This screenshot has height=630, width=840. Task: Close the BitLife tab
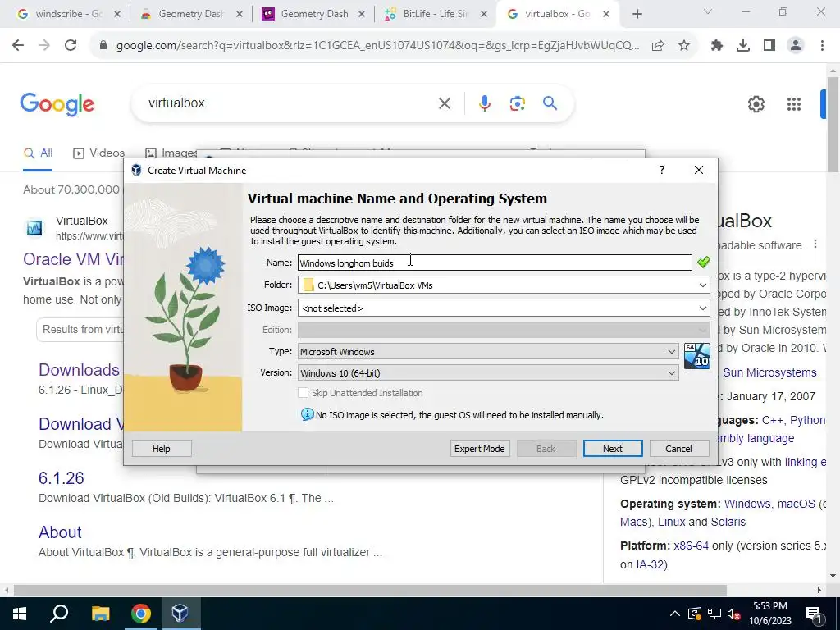click(484, 15)
